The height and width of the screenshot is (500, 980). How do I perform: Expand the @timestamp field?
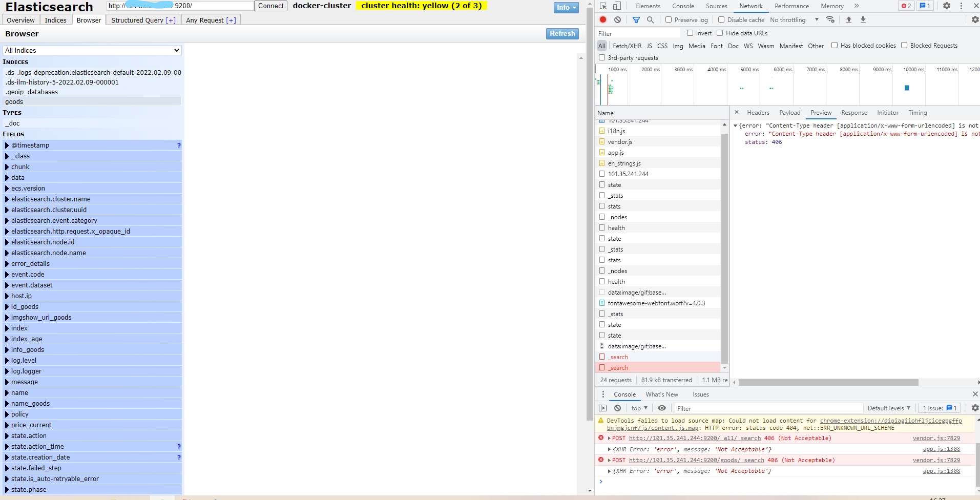(7, 145)
